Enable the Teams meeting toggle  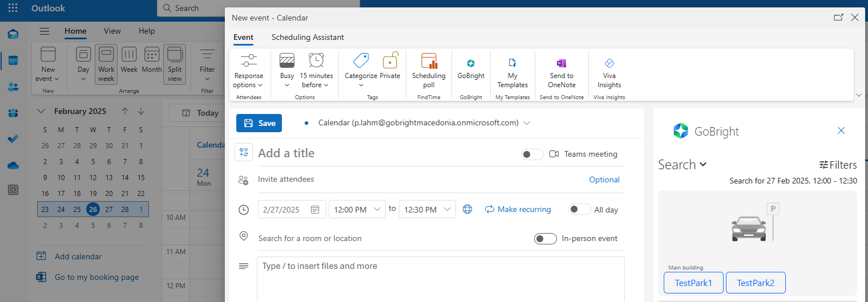point(532,154)
